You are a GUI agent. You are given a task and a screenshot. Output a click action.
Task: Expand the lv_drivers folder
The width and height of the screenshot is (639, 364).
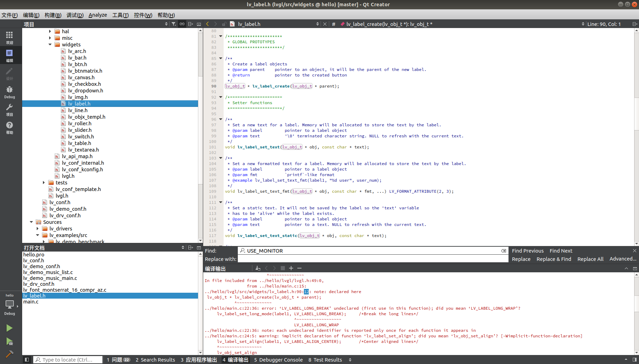(38, 228)
